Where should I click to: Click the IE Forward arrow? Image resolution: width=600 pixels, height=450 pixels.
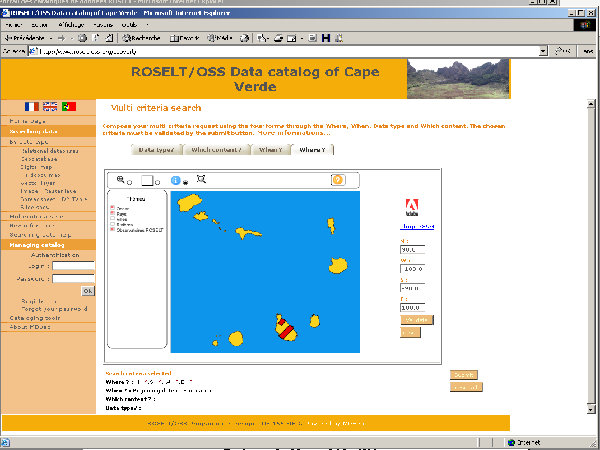tap(61, 38)
